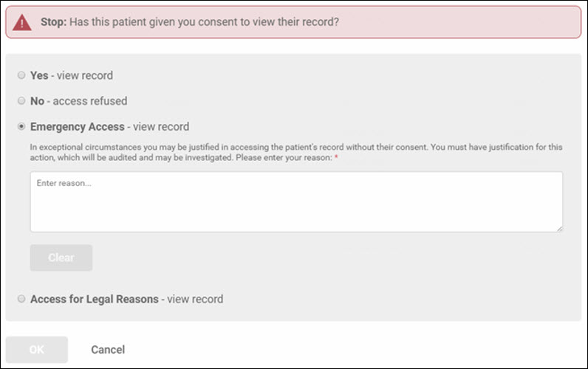
Task: Click the patient consent question in banner
Action: point(205,21)
